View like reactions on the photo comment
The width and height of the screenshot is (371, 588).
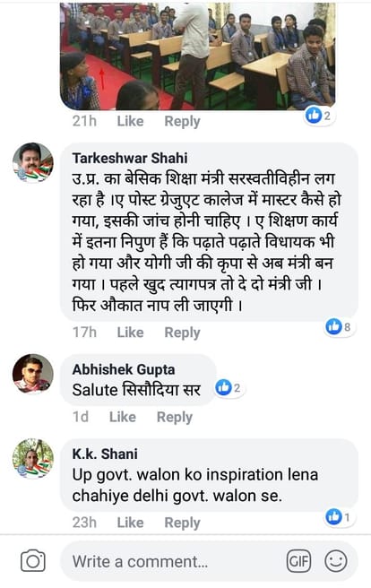(x=319, y=116)
